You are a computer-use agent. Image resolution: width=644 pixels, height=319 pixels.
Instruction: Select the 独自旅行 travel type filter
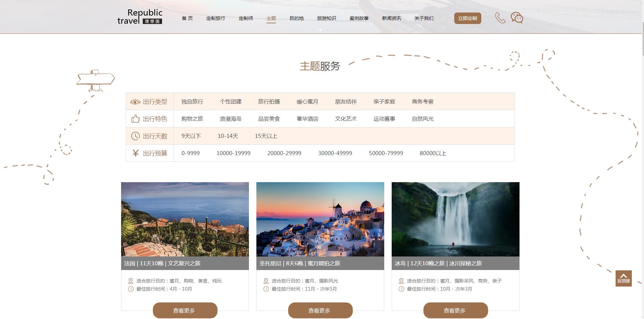(x=191, y=101)
